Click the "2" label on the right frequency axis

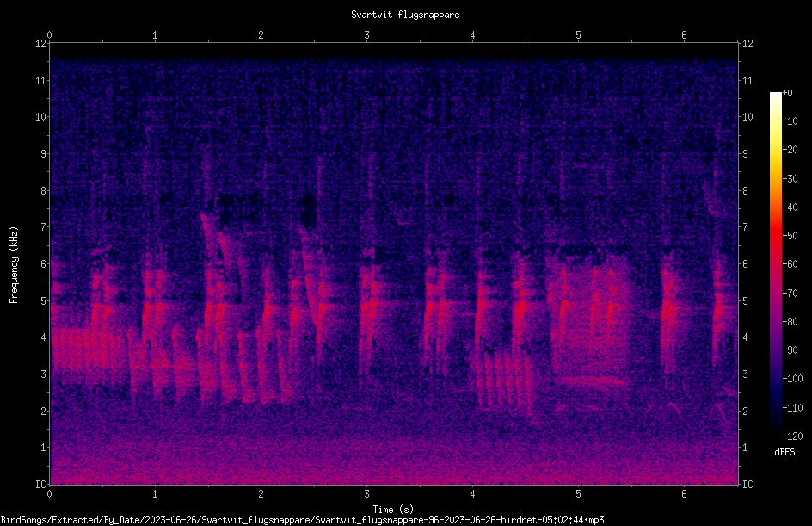point(745,411)
